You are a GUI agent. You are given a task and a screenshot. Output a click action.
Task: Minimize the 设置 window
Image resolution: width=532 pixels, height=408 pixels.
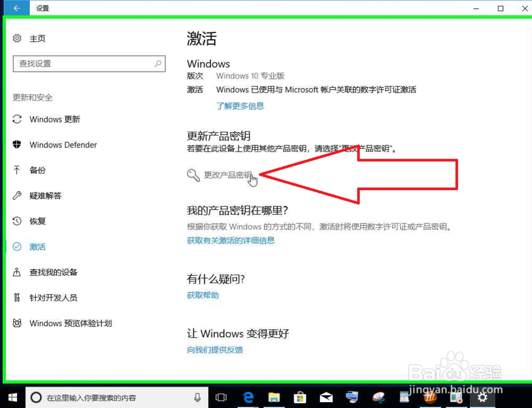tap(476, 8)
